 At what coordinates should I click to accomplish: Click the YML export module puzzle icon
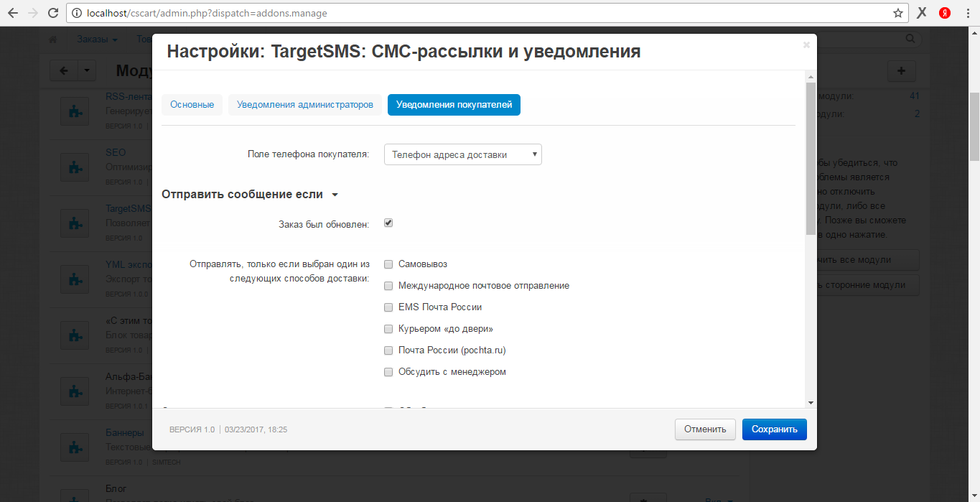(x=75, y=279)
